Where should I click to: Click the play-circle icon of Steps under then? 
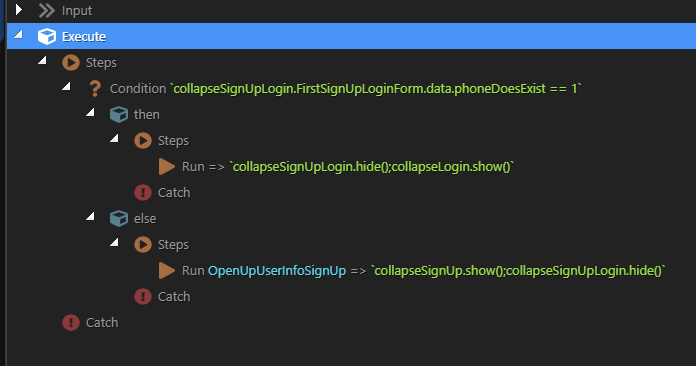pos(142,141)
